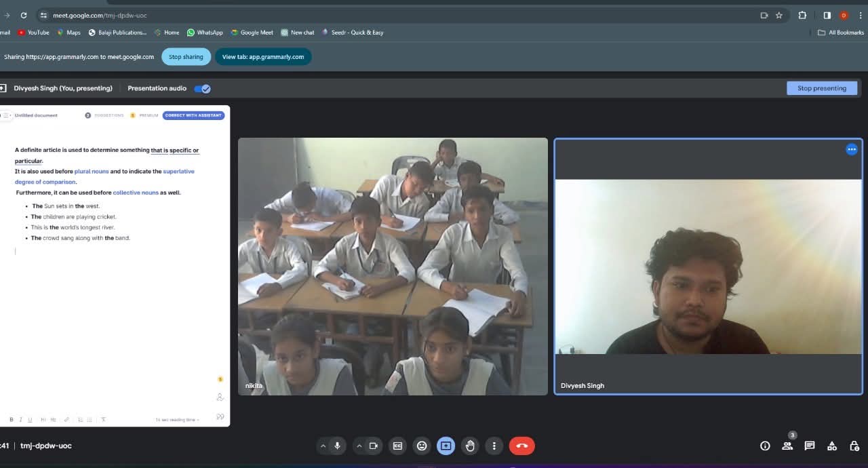Image resolution: width=868 pixels, height=468 pixels.
Task: Apply bold formatting in Grammarly editor
Action: tap(11, 419)
